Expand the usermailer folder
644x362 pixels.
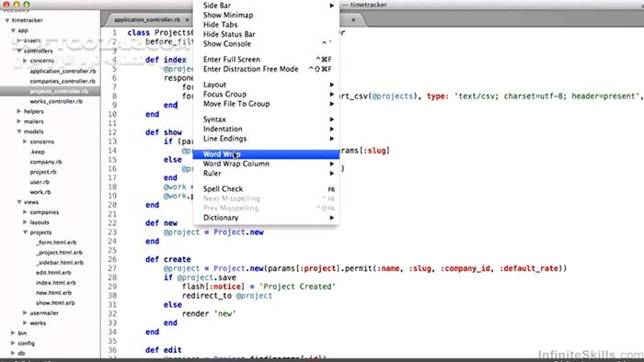click(25, 312)
